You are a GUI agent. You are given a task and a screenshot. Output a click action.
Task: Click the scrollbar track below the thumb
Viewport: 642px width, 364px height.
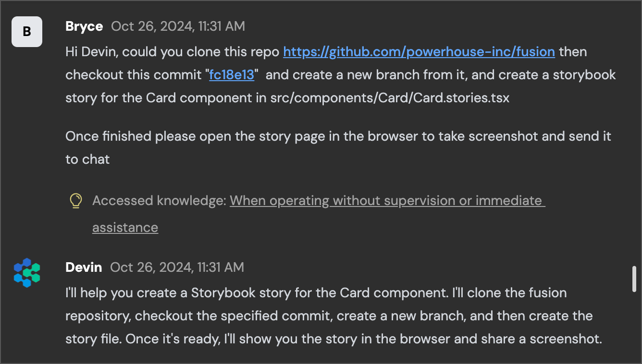point(635,327)
